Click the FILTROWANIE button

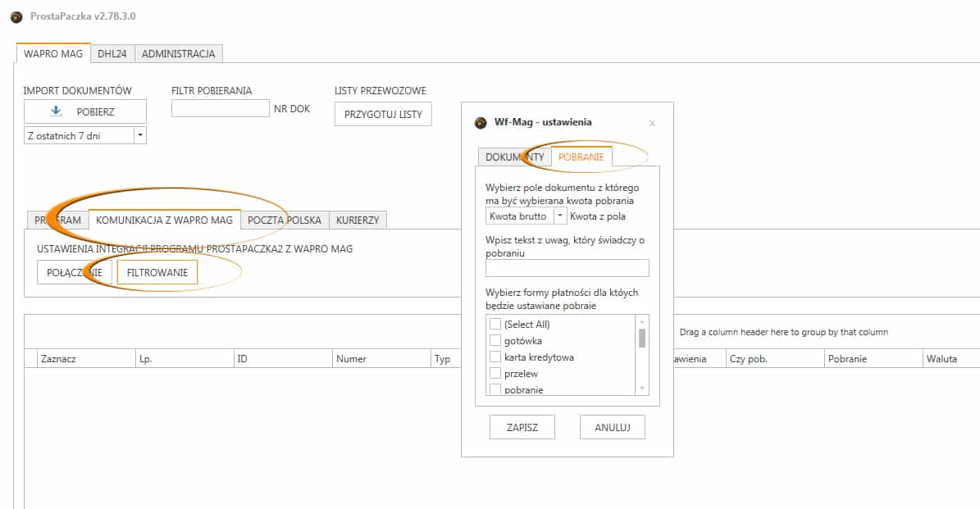point(157,272)
